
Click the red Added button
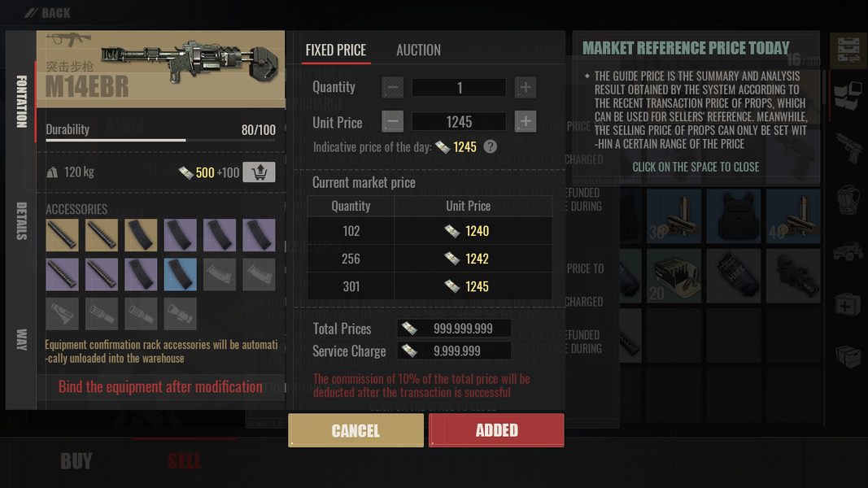496,430
